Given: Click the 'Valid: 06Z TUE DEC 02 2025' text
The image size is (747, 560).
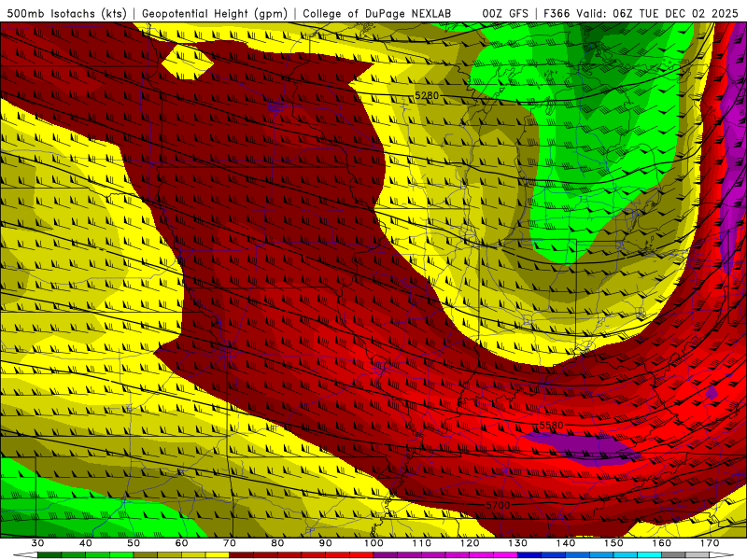Looking at the screenshot, I should 657,14.
